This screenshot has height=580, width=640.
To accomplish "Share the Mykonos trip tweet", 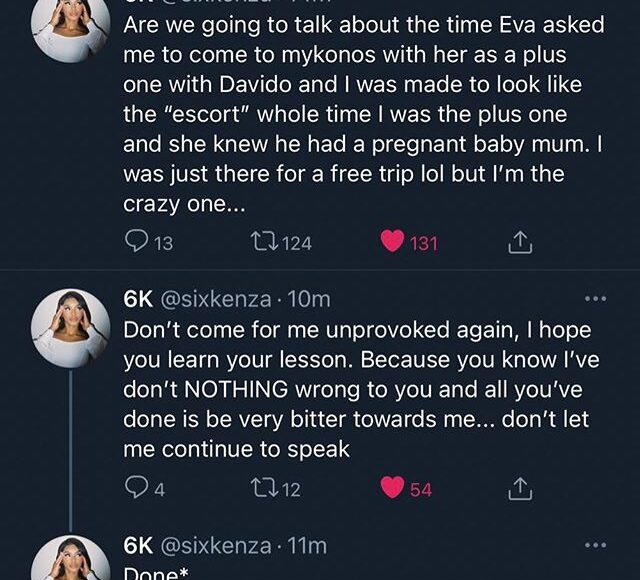I will coord(518,243).
